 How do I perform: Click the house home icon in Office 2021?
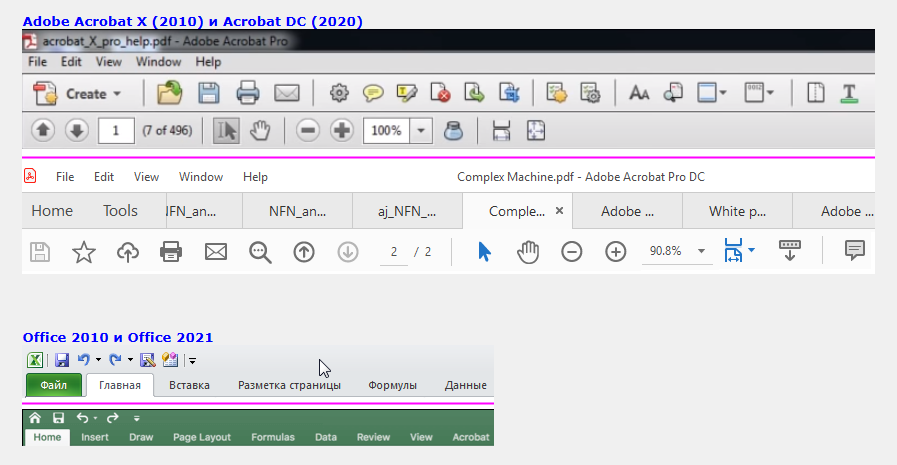click(35, 418)
